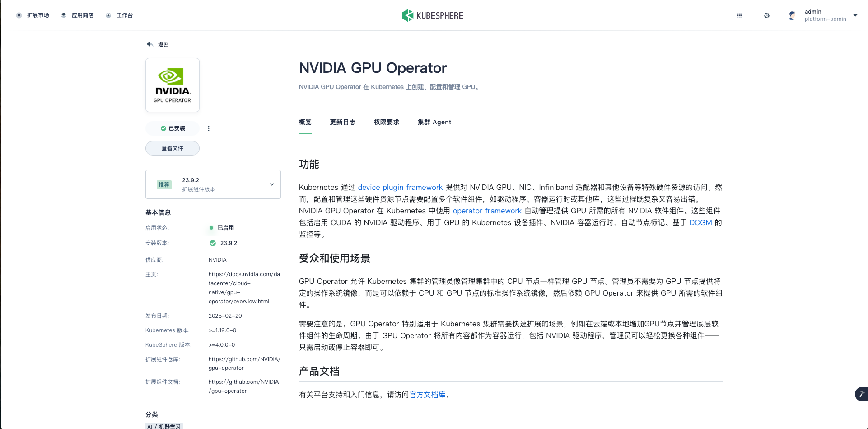Click the admin user avatar
Screen dimensions: 868x429
coord(792,15)
